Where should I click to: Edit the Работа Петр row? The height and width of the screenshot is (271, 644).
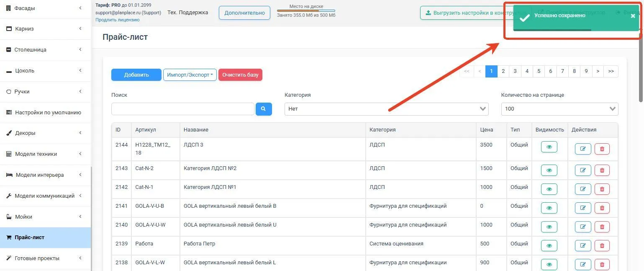[583, 245]
